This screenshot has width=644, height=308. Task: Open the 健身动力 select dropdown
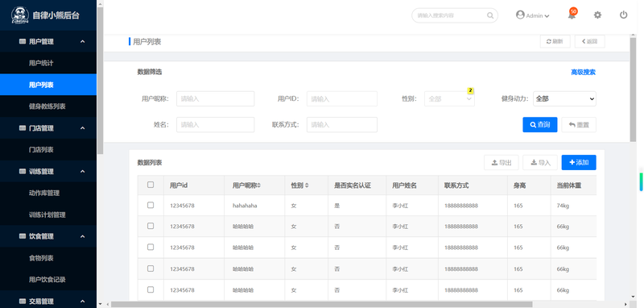(564, 98)
